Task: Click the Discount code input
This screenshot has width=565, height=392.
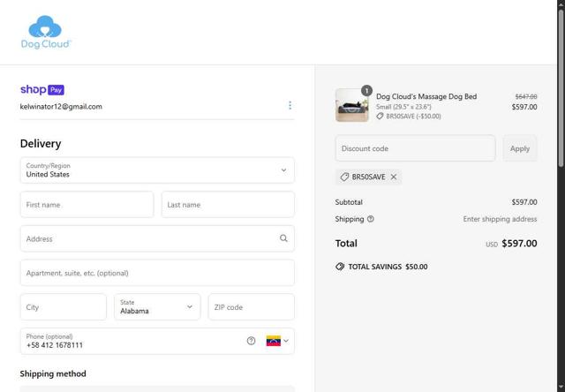Action: [416, 148]
